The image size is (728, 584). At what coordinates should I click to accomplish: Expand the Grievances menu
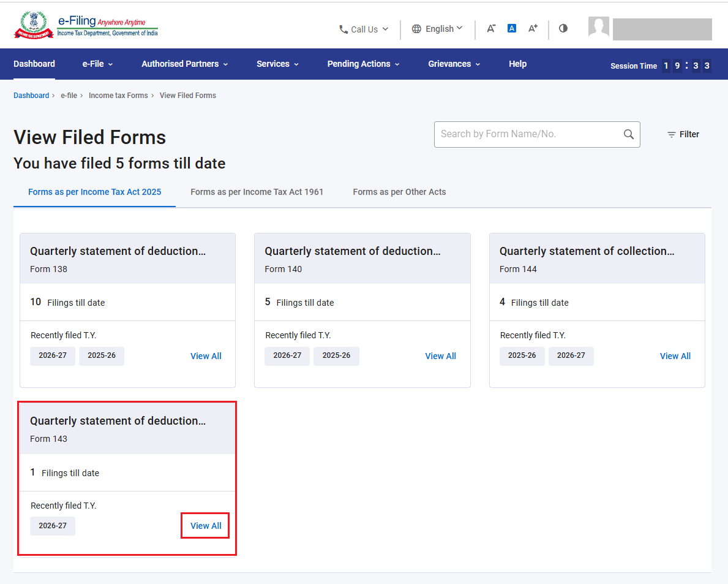[x=454, y=64]
